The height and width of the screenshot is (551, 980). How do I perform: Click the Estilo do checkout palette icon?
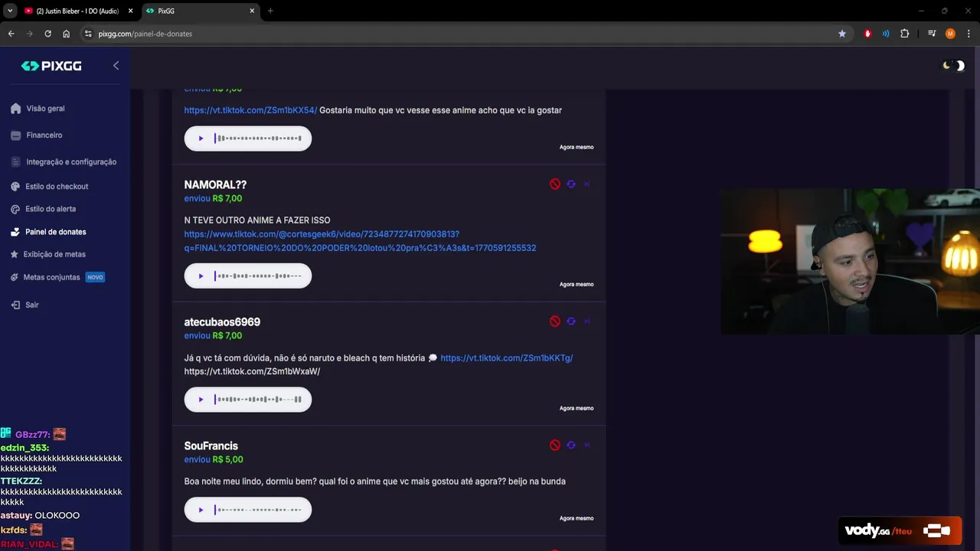pyautogui.click(x=15, y=187)
